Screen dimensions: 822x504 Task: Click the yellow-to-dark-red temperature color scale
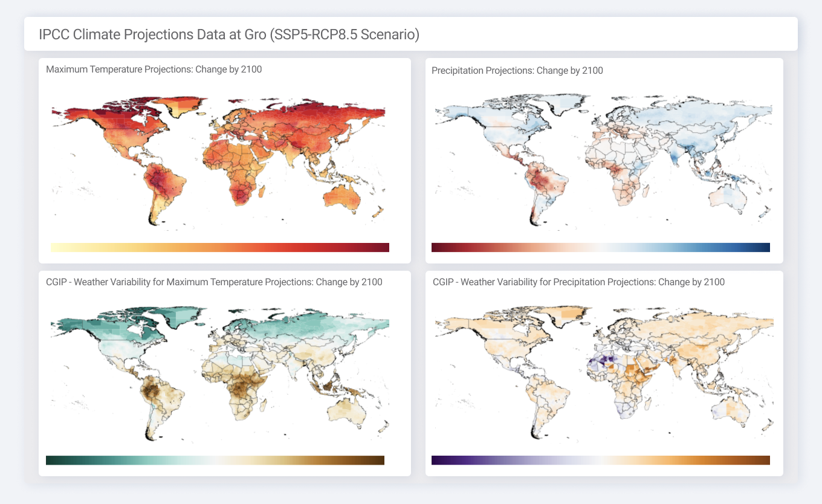[220, 247]
